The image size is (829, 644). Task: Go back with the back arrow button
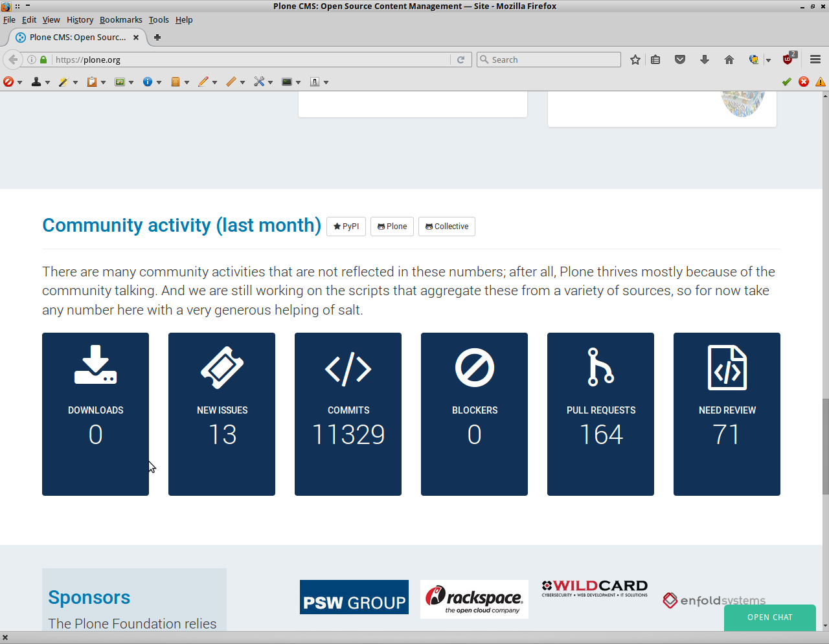point(13,60)
